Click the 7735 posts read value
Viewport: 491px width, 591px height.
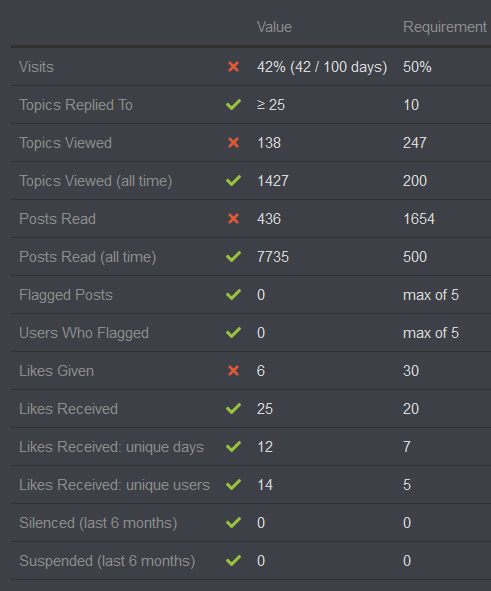point(273,257)
